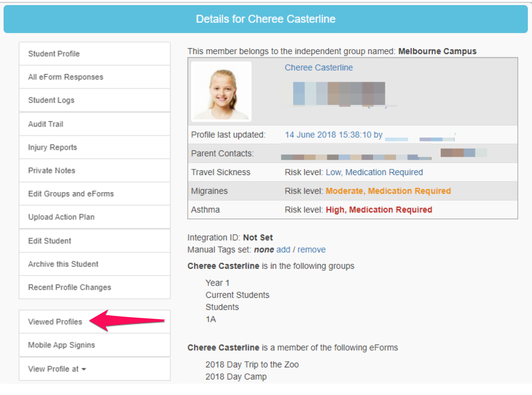View the Audit Trail
532x395 pixels.
pos(46,124)
